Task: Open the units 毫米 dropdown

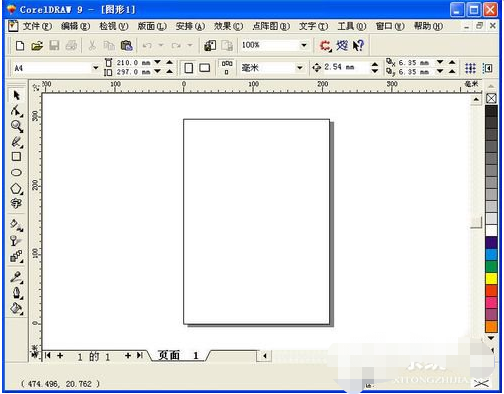Action: point(299,68)
